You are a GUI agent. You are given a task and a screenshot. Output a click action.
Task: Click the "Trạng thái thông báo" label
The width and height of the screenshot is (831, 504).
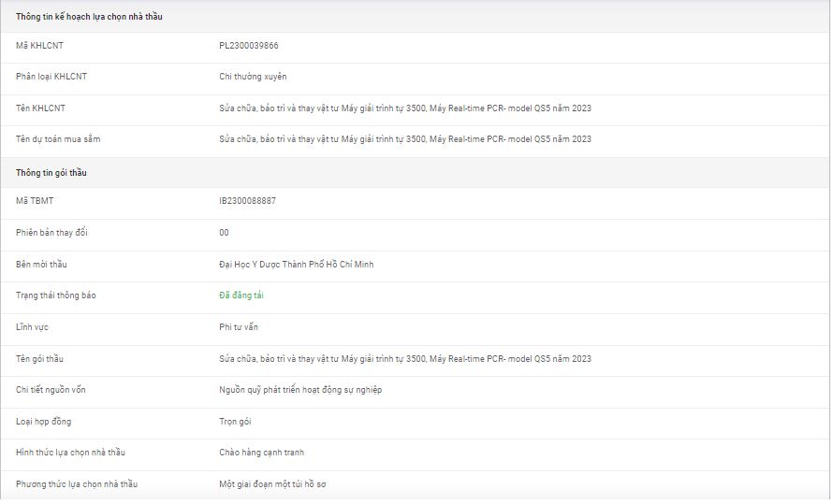coord(56,295)
